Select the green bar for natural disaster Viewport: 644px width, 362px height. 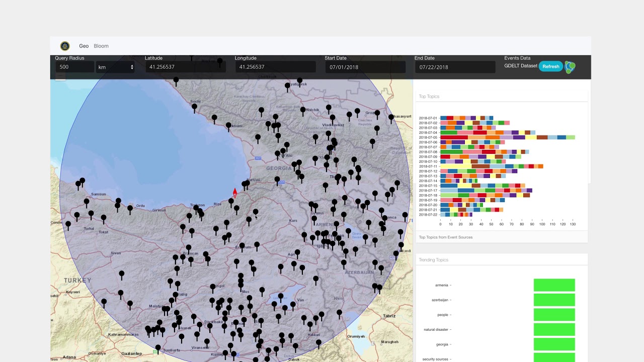pyautogui.click(x=554, y=329)
